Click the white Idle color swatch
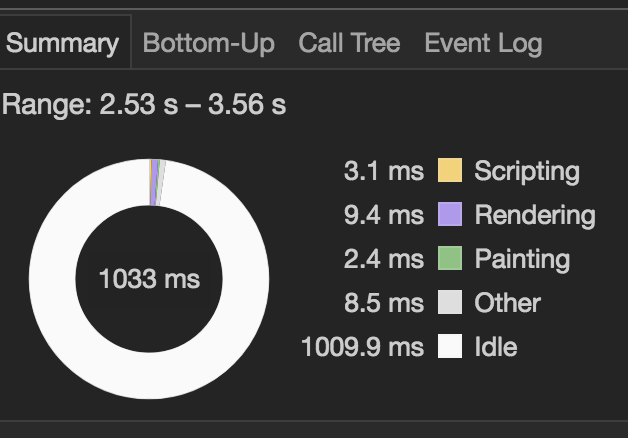The width and height of the screenshot is (628, 438). click(x=450, y=346)
